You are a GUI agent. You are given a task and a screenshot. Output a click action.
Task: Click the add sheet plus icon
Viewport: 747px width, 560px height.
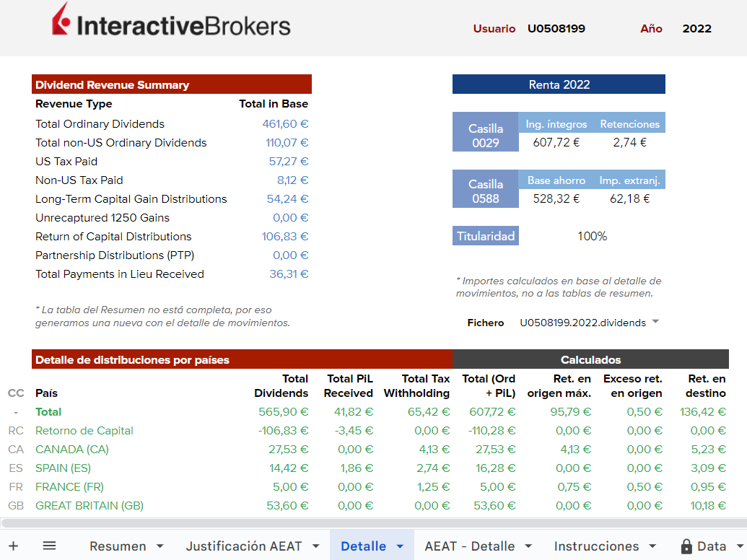pos(13,546)
